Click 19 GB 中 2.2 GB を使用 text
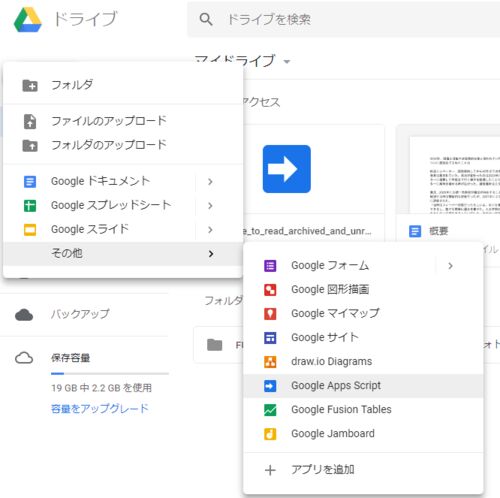The width and height of the screenshot is (500, 498). click(101, 388)
